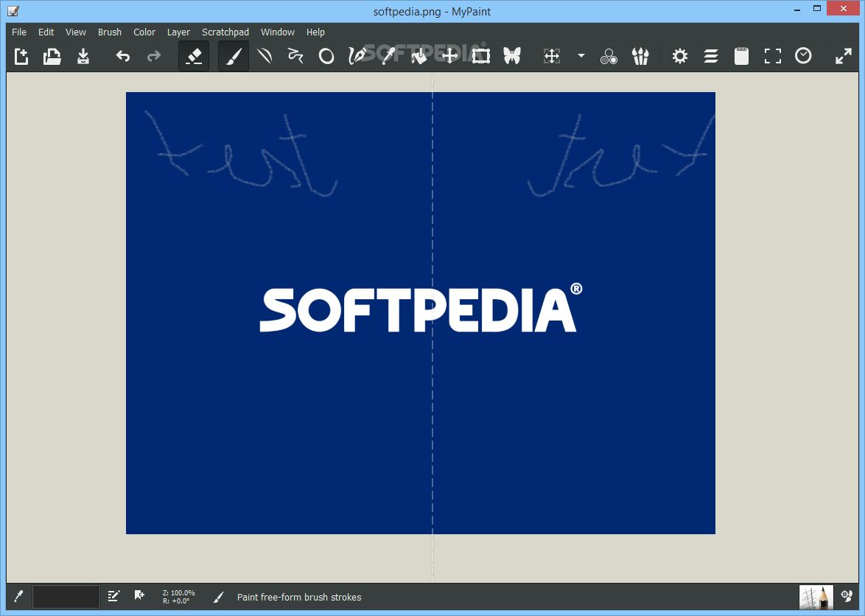Redo the undone stroke
Viewport: 865px width, 616px height.
click(154, 56)
